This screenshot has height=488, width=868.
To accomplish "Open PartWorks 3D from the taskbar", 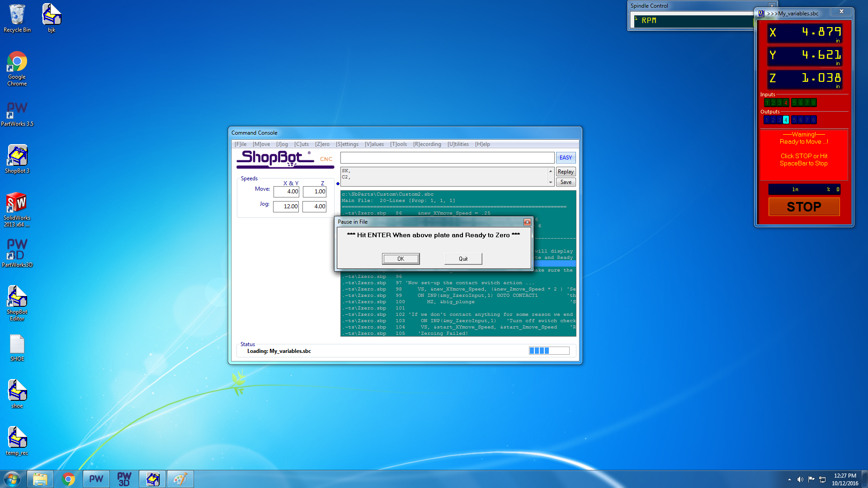I will click(124, 479).
